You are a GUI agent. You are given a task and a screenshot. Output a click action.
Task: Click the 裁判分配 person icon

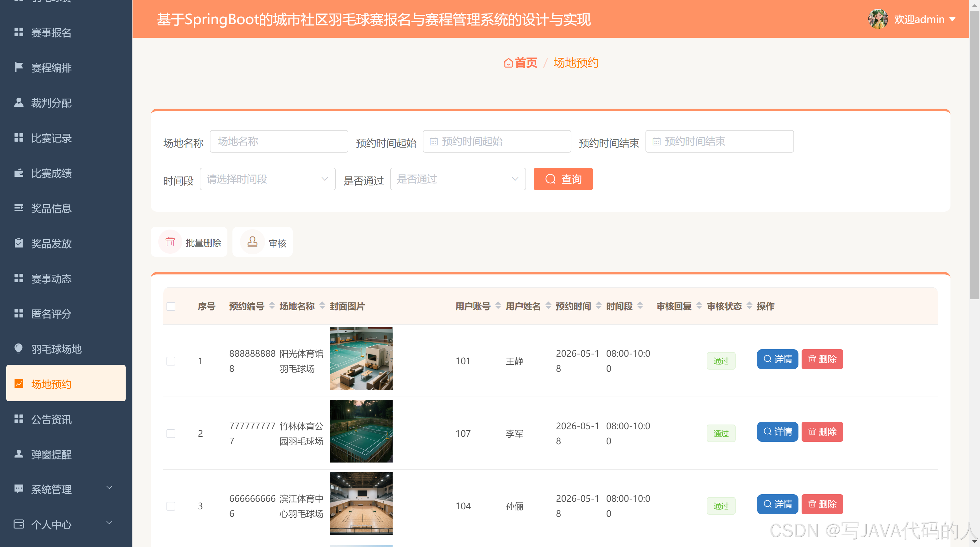tap(19, 102)
